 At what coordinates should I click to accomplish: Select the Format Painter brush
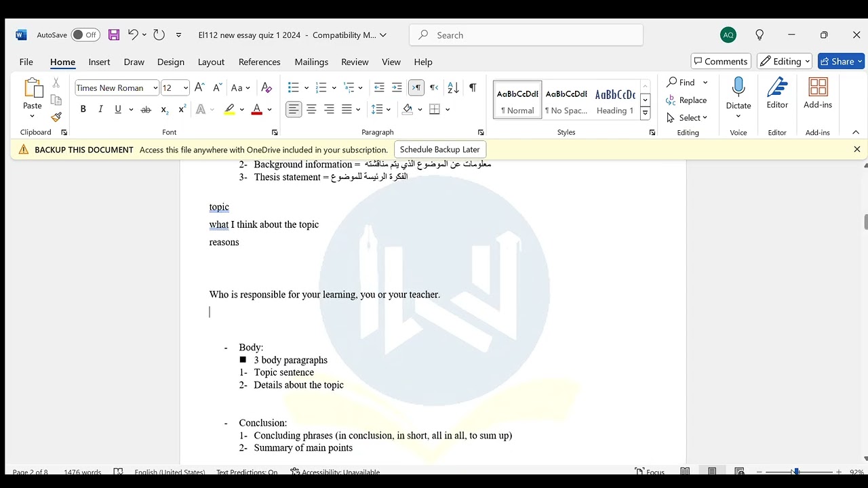[x=56, y=117]
